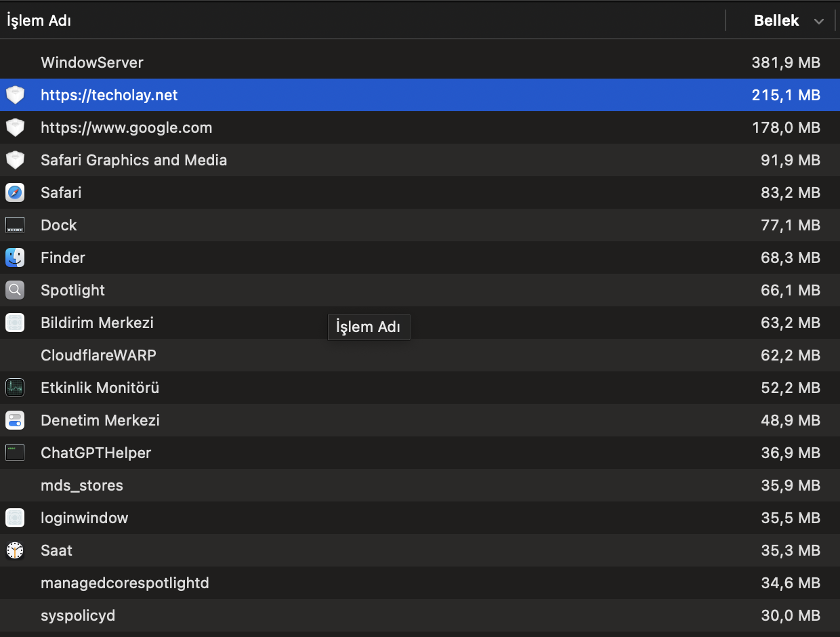
Task: Select the syspolicyd process row
Action: (x=420, y=615)
